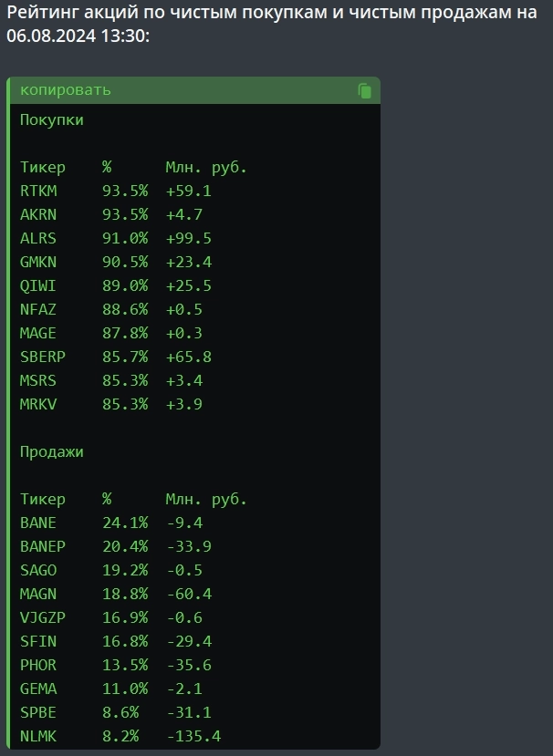The image size is (553, 756).
Task: Click the copy icon in code block header
Action: [x=365, y=90]
